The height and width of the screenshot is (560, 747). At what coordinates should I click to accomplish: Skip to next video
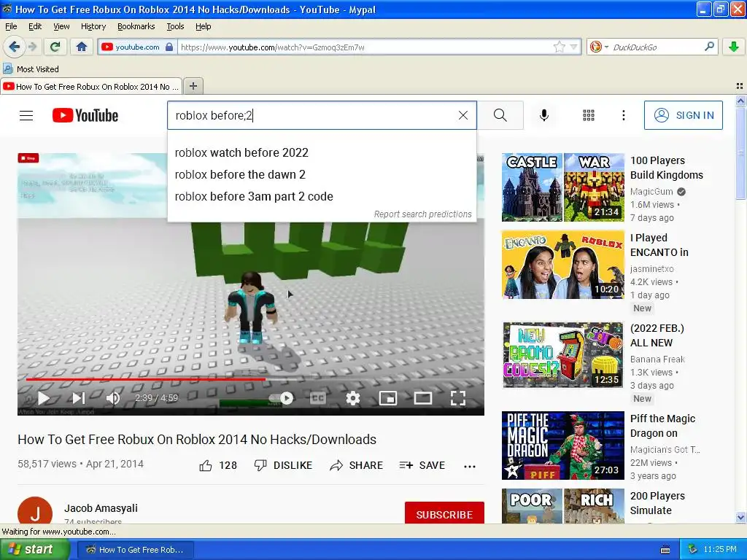click(x=79, y=398)
